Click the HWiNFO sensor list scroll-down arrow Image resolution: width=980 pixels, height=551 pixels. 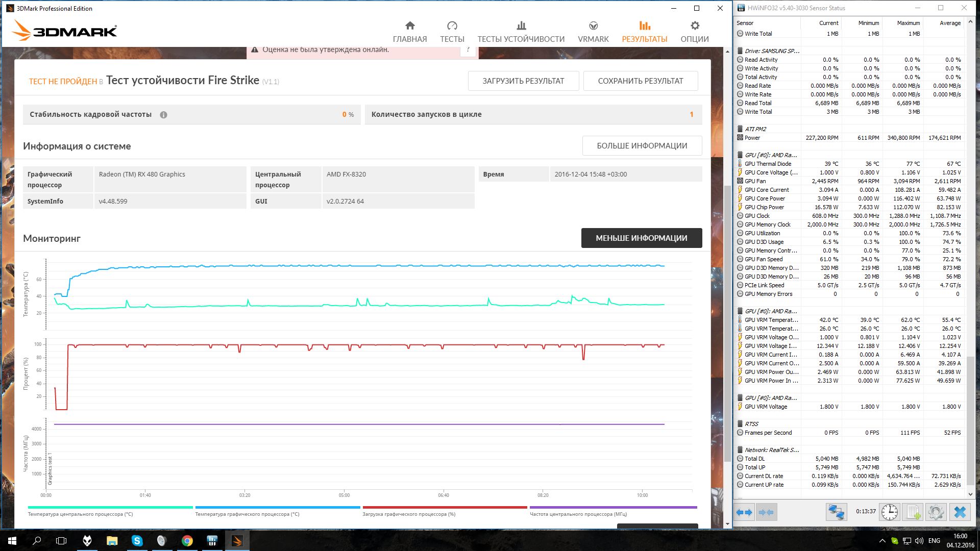[970, 494]
